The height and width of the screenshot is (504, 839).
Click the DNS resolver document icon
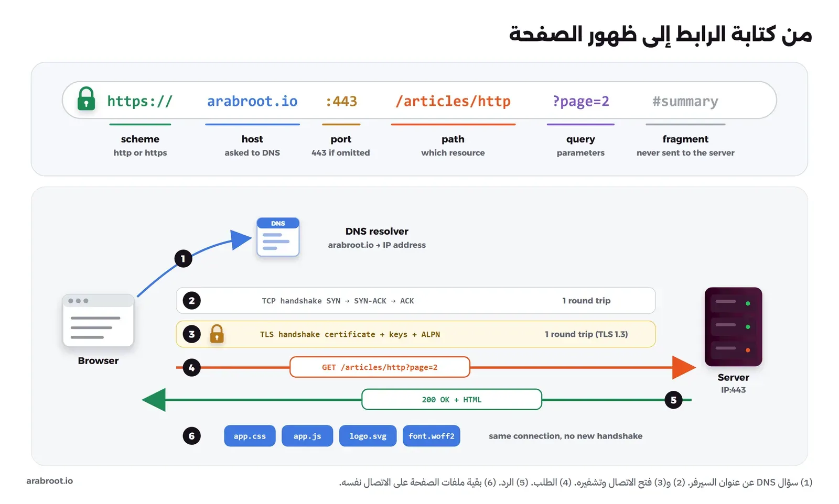coord(278,237)
